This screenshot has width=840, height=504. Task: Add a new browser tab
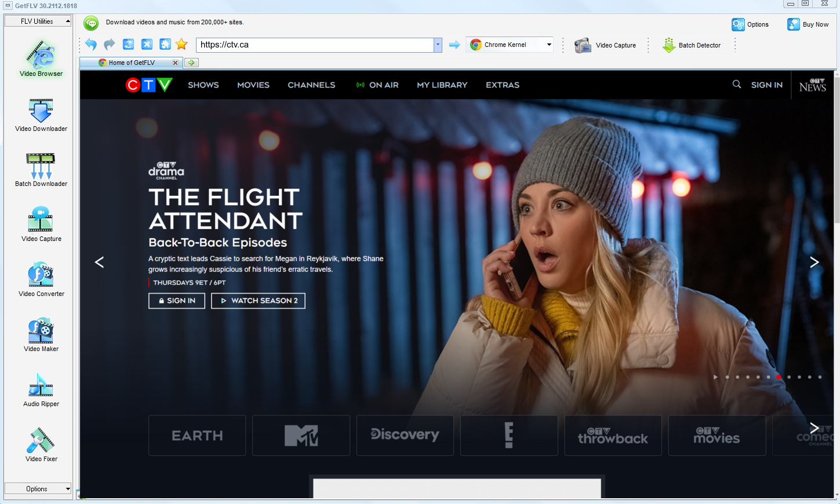(191, 63)
